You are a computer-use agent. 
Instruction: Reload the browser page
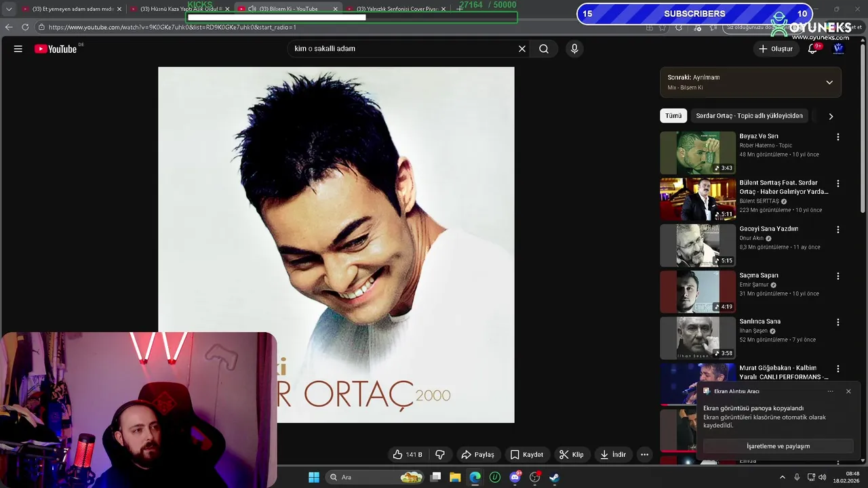tap(25, 27)
